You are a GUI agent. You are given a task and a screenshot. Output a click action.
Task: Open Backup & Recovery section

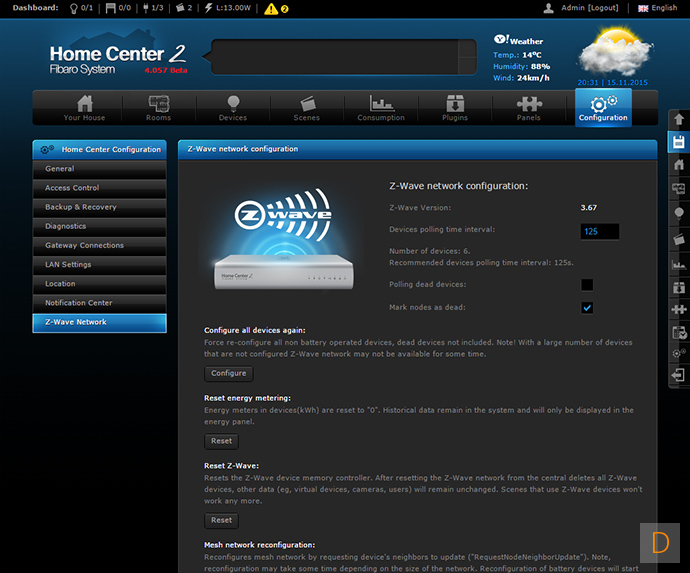99,207
